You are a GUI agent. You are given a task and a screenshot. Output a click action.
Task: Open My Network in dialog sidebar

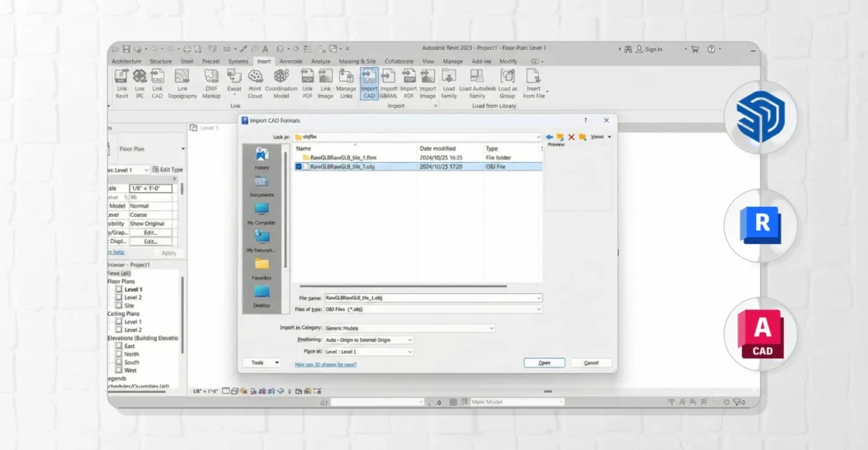pos(261,242)
